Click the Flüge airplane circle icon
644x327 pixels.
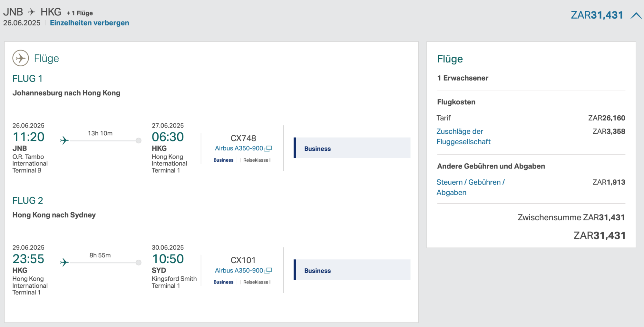click(21, 58)
